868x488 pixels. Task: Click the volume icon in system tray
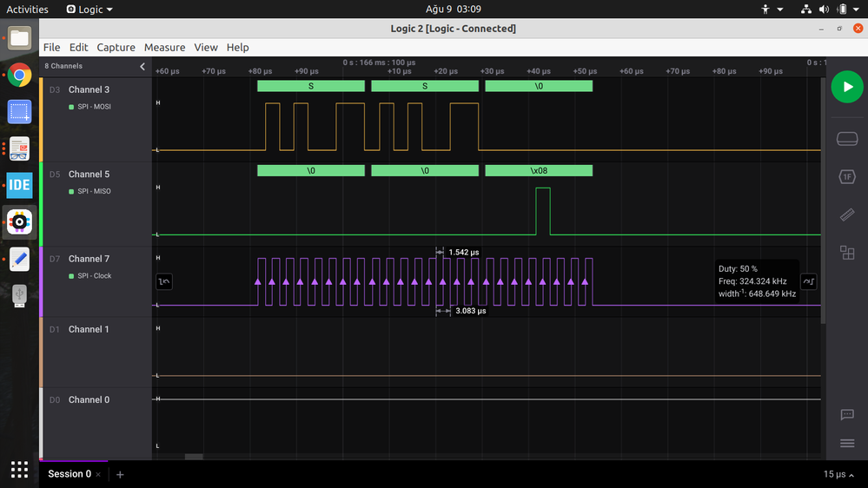[x=824, y=9]
